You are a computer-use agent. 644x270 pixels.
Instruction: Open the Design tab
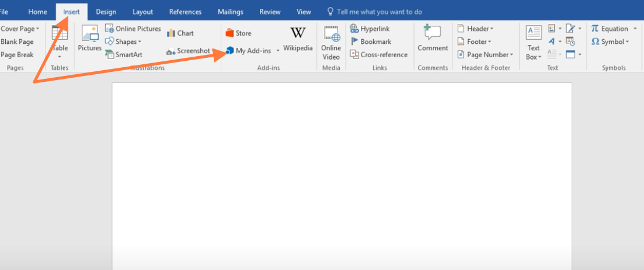[106, 12]
